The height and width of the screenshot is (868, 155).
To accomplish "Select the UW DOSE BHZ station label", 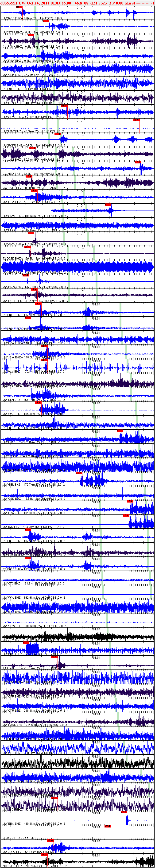I will 35,301.
